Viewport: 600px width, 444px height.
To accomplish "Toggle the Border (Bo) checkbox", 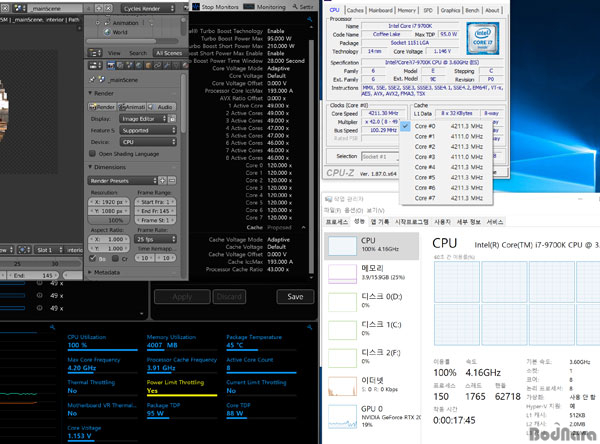I will point(92,258).
